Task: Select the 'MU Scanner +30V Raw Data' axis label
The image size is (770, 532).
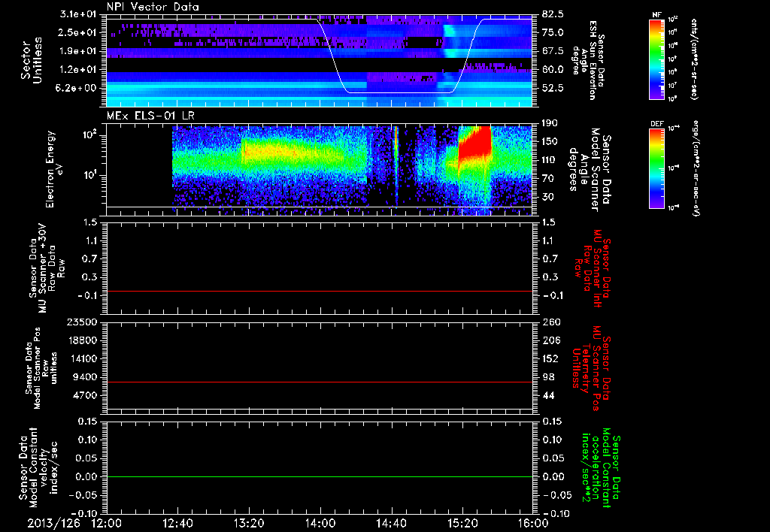Action: tap(46, 268)
